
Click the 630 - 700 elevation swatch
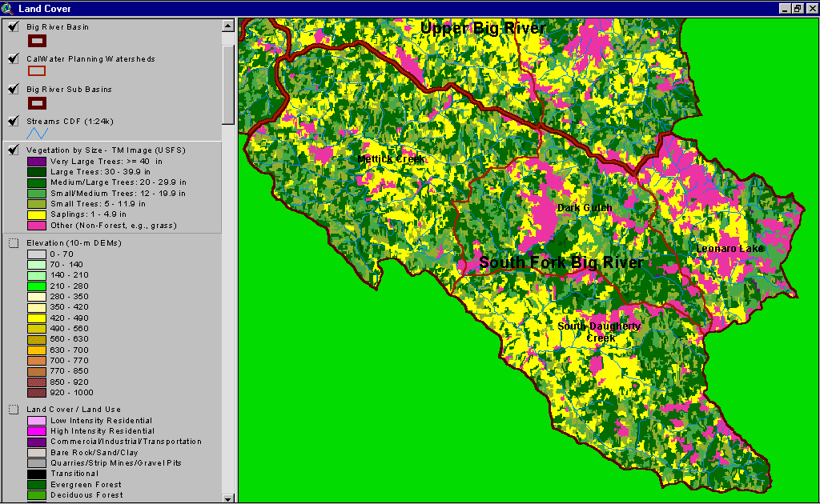pyautogui.click(x=37, y=350)
